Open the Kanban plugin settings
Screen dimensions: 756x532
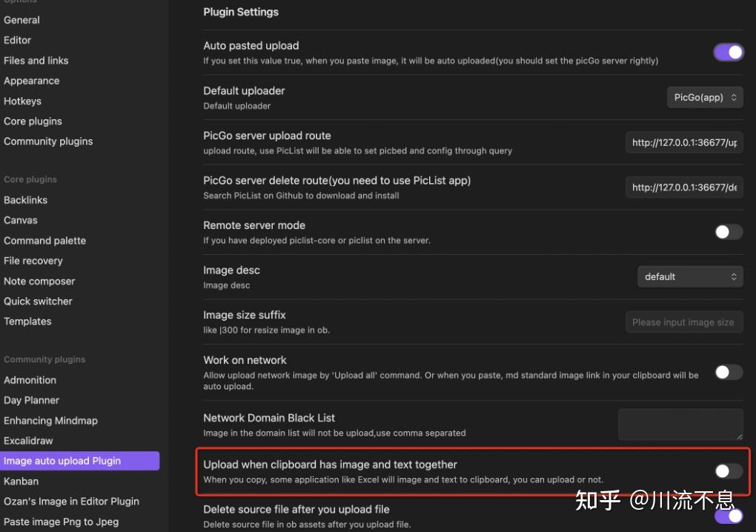click(x=21, y=481)
